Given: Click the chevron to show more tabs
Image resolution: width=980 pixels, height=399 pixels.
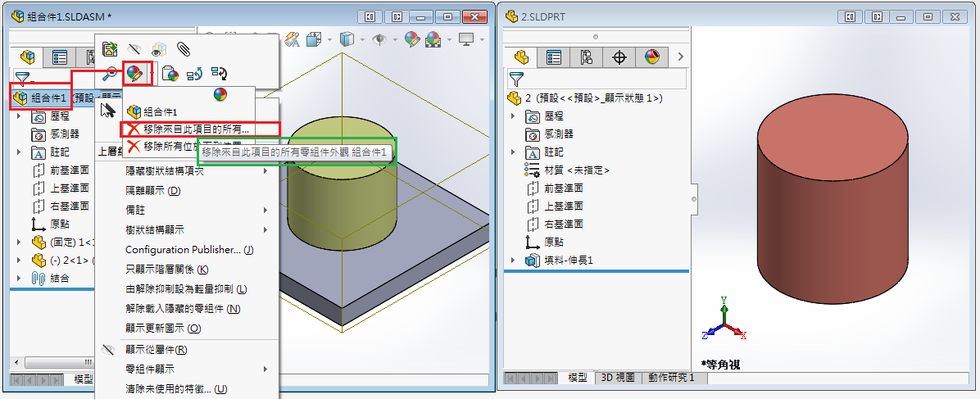Looking at the screenshot, I should click(x=681, y=57).
